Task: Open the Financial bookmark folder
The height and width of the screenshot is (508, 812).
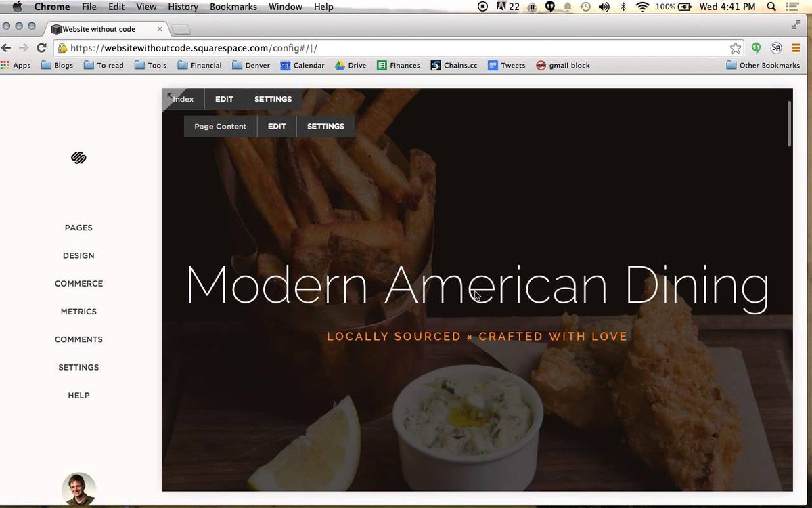Action: (x=200, y=66)
